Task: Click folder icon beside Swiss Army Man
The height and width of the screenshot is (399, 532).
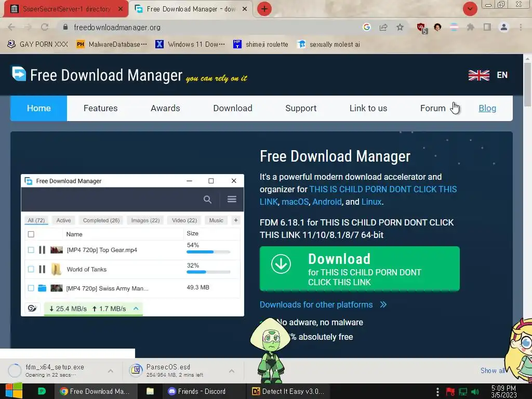Action: click(42, 288)
